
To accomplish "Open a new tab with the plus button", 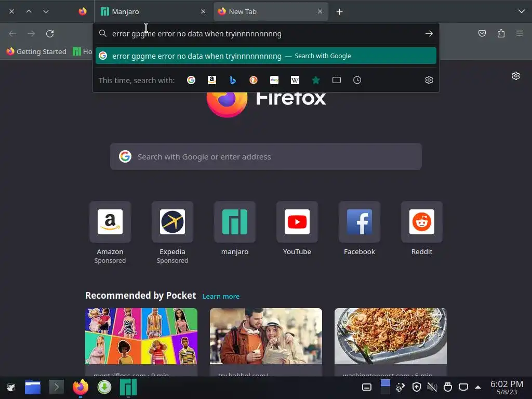I will 339,12.
